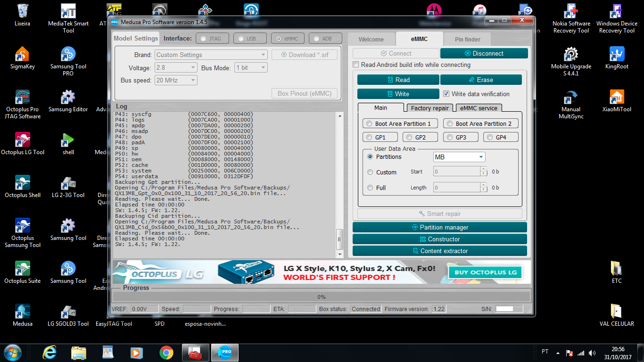Select the JTAG interface option

[213, 39]
